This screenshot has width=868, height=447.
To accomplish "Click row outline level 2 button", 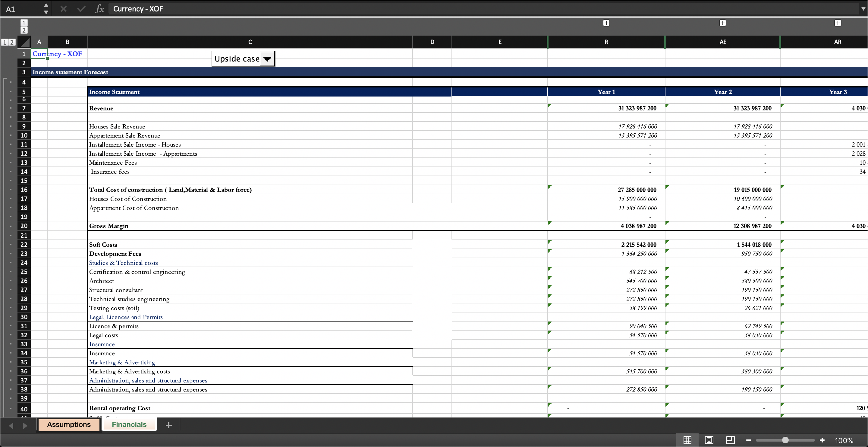I will tap(12, 42).
